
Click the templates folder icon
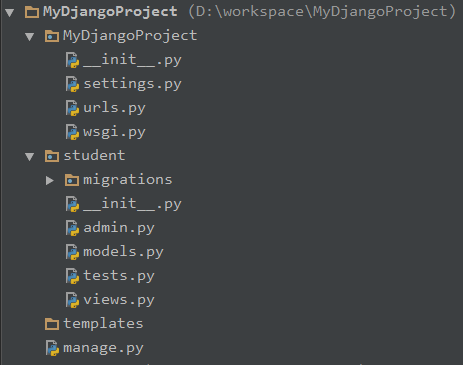click(x=52, y=324)
